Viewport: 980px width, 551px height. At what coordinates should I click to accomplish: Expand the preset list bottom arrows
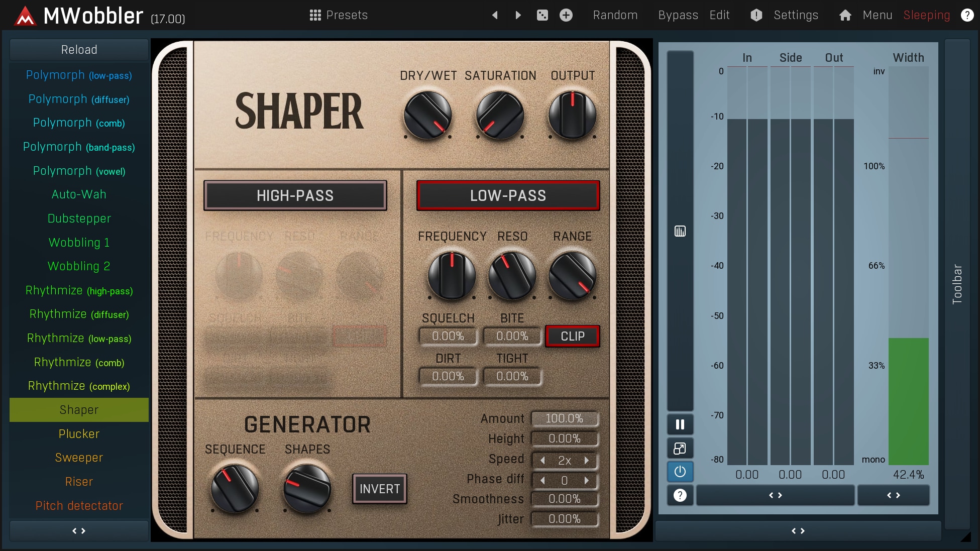click(79, 531)
